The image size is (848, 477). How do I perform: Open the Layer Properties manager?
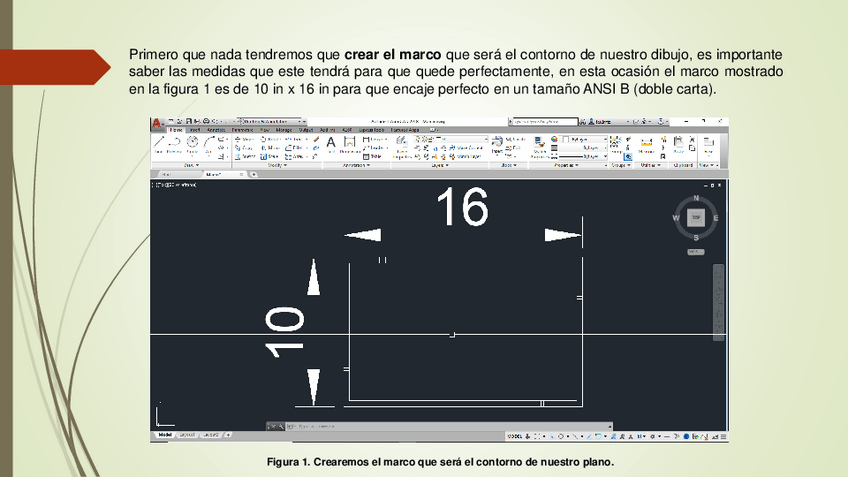pos(401,147)
